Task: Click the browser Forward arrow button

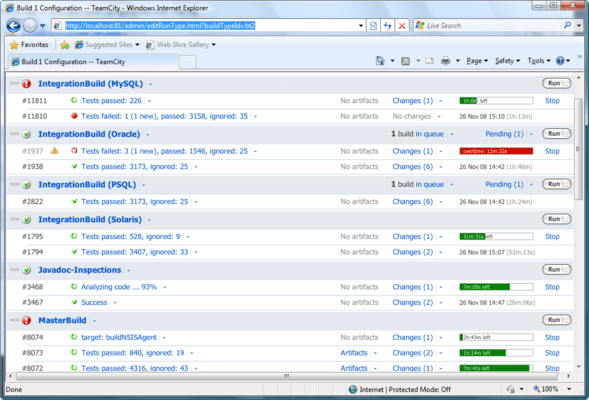Action: point(30,26)
